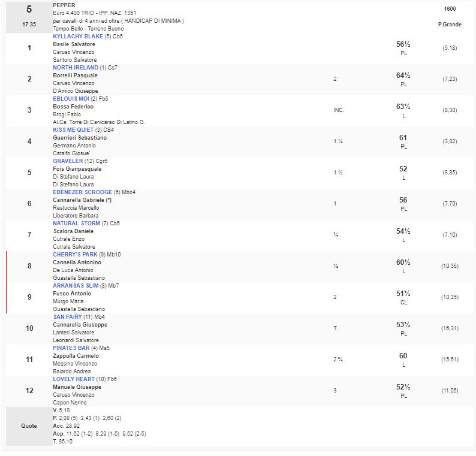
Task: Click jockey name Zappulla Carmelo
Action: click(76, 356)
